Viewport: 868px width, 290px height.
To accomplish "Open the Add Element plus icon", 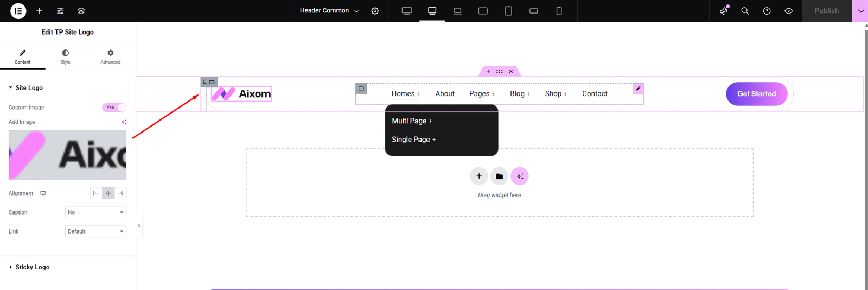I will point(39,11).
